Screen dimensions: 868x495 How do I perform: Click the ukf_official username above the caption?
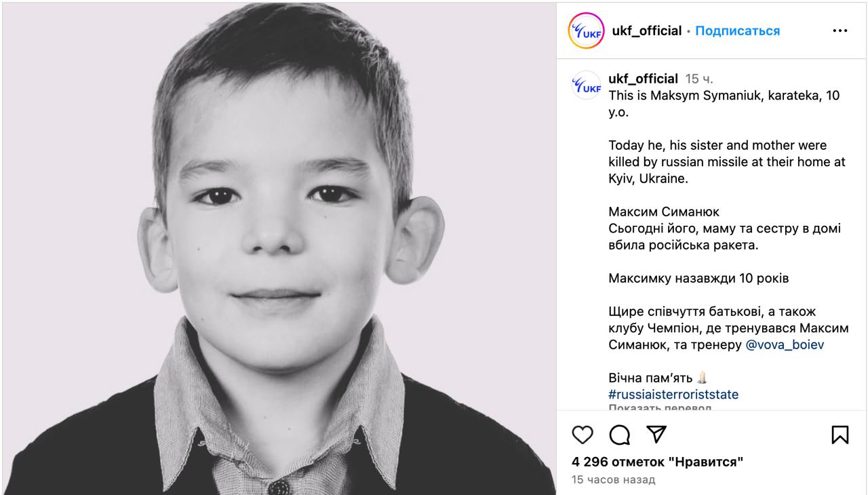point(643,79)
